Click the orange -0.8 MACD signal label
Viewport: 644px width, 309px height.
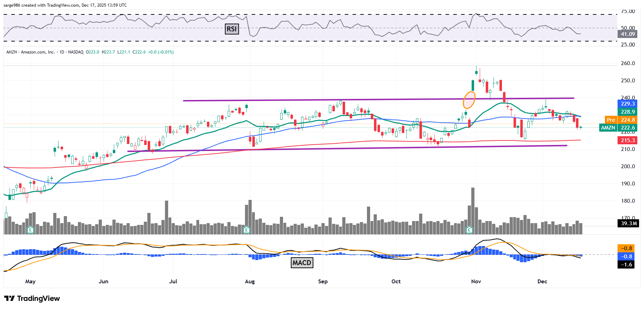pos(626,248)
